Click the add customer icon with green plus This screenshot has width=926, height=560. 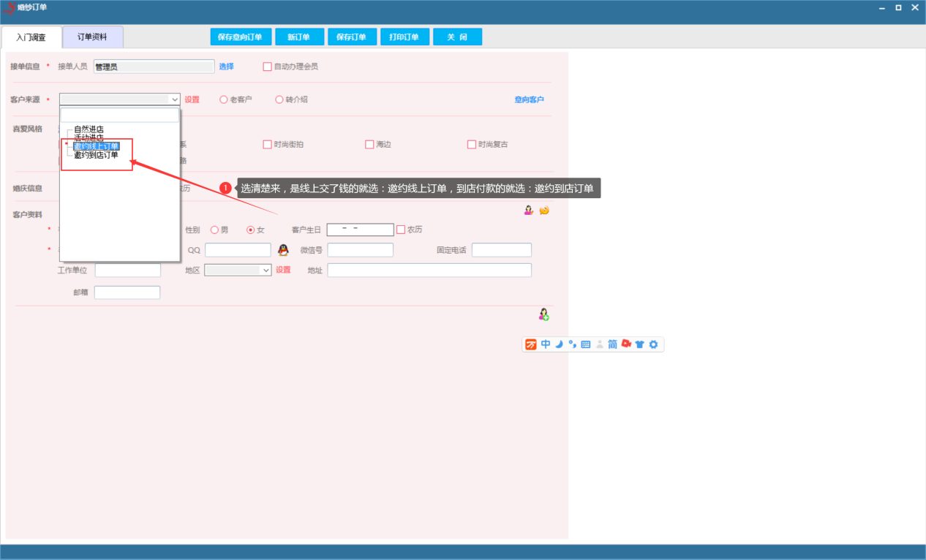(x=543, y=314)
